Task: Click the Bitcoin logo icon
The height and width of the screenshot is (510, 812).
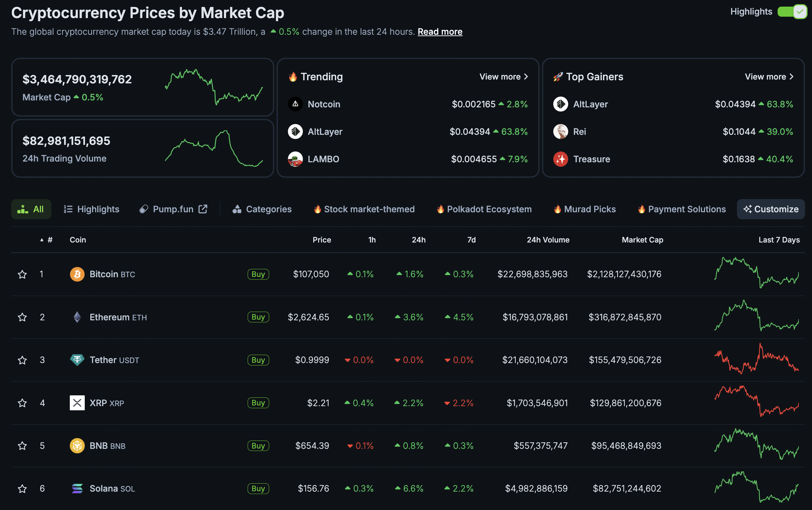Action: tap(77, 274)
